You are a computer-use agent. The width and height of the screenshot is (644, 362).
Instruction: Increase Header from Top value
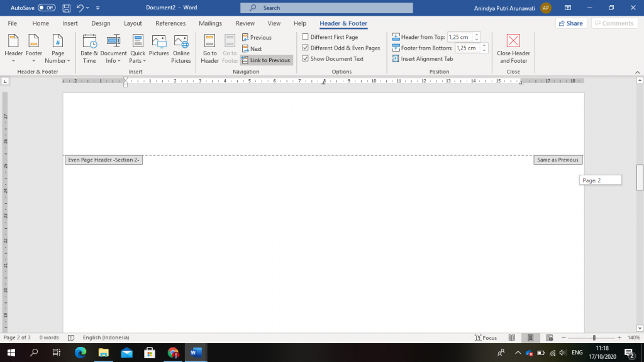pos(477,35)
